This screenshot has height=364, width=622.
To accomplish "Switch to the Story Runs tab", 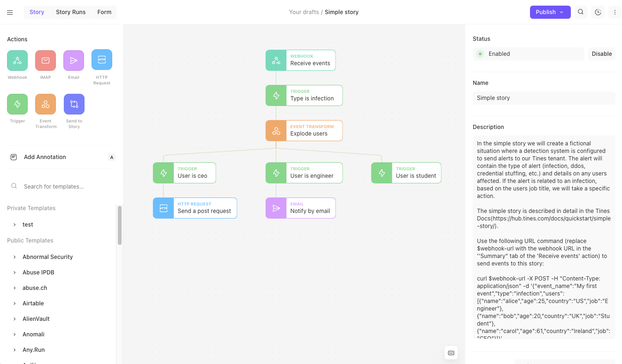I will [71, 12].
